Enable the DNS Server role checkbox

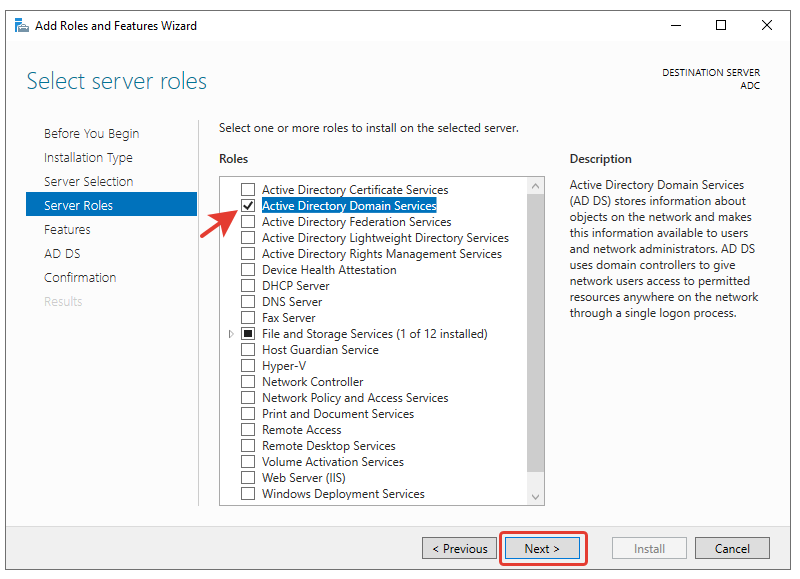248,302
